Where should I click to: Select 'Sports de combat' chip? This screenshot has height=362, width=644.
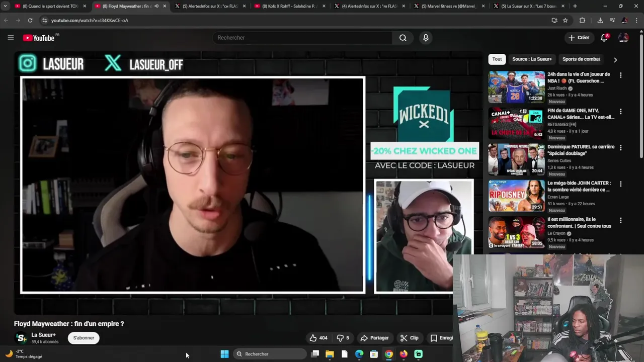581,59
